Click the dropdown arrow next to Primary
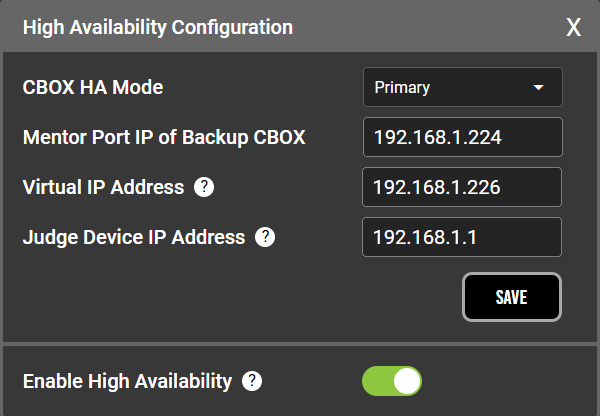Screen dimensions: 600x416 tap(539, 87)
